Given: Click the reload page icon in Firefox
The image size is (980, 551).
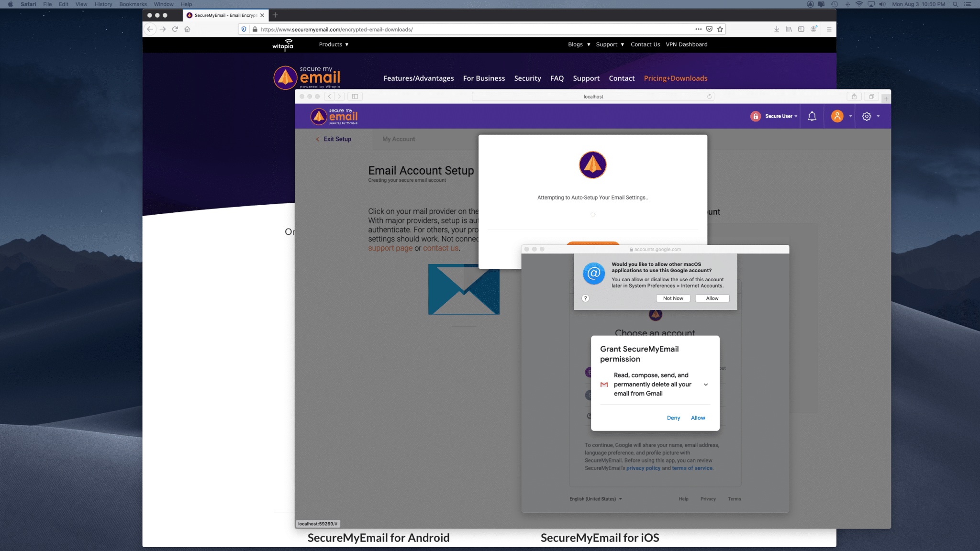Looking at the screenshot, I should tap(175, 29).
